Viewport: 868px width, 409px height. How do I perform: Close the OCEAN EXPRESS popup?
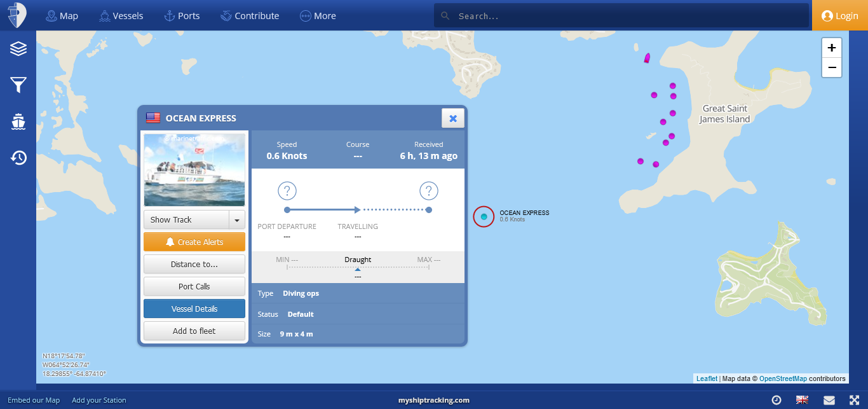(453, 118)
